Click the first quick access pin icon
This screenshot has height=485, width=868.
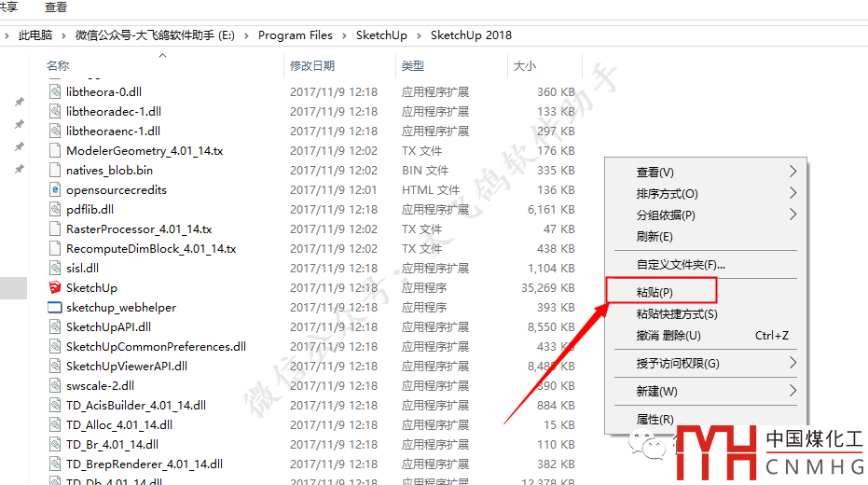click(19, 102)
